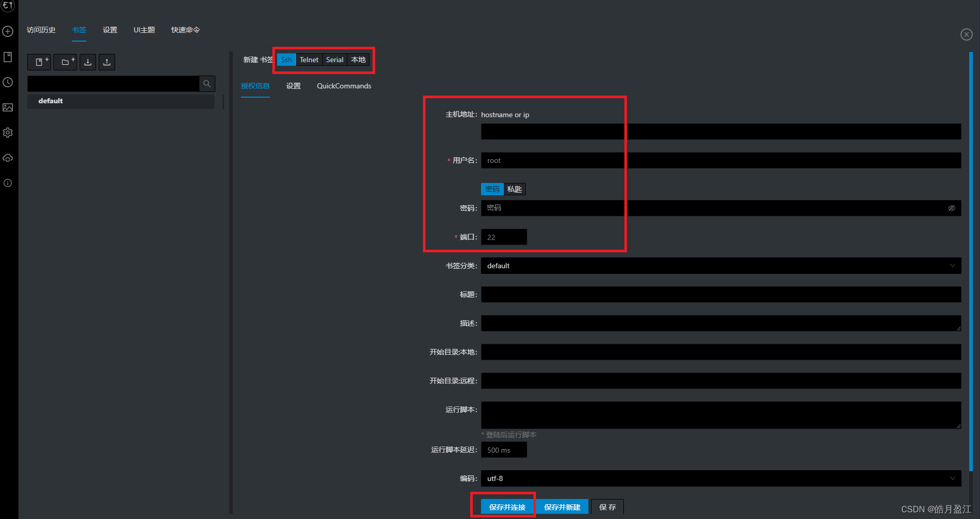Open the 编码 utf-8 dropdown
The height and width of the screenshot is (519, 980).
[x=721, y=478]
